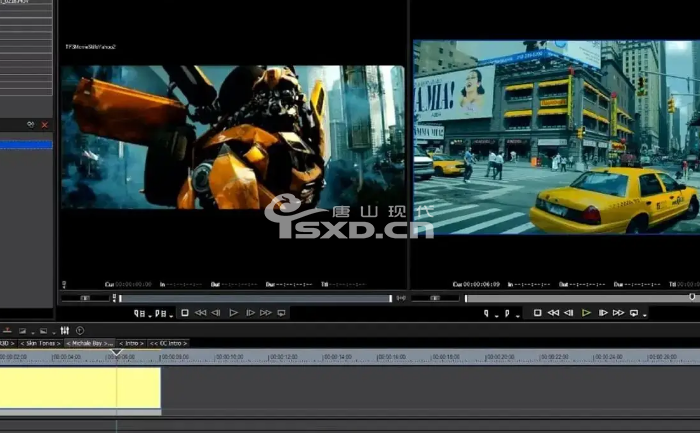The width and height of the screenshot is (700, 433).
Task: Open Set Out dropdown in left player
Action: point(171,316)
